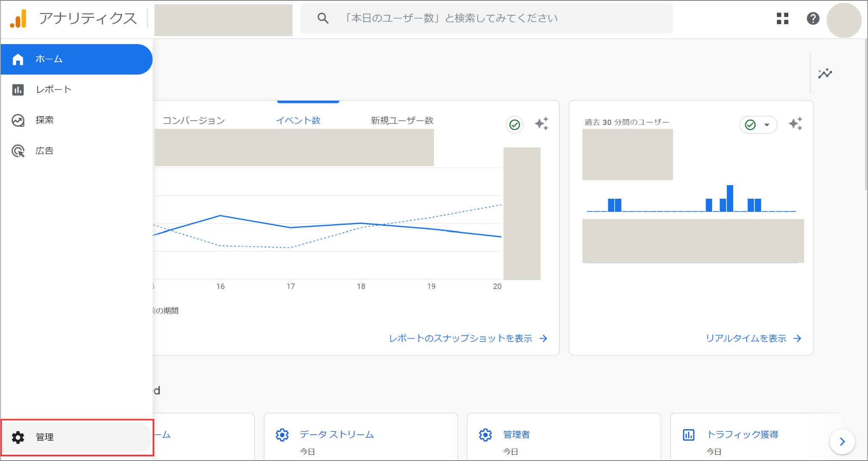Click data quality checkmark on overview card
This screenshot has width=868, height=461.
515,125
